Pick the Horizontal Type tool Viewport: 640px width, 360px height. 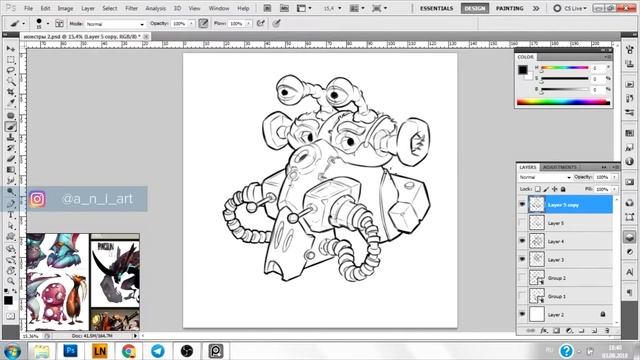(11, 215)
